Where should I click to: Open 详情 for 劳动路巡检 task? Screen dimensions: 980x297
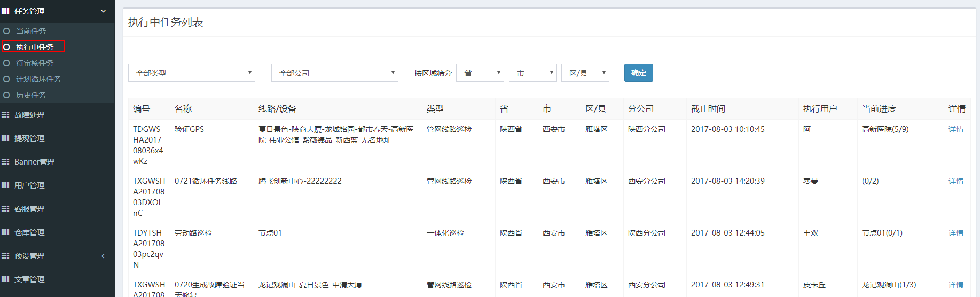click(956, 233)
